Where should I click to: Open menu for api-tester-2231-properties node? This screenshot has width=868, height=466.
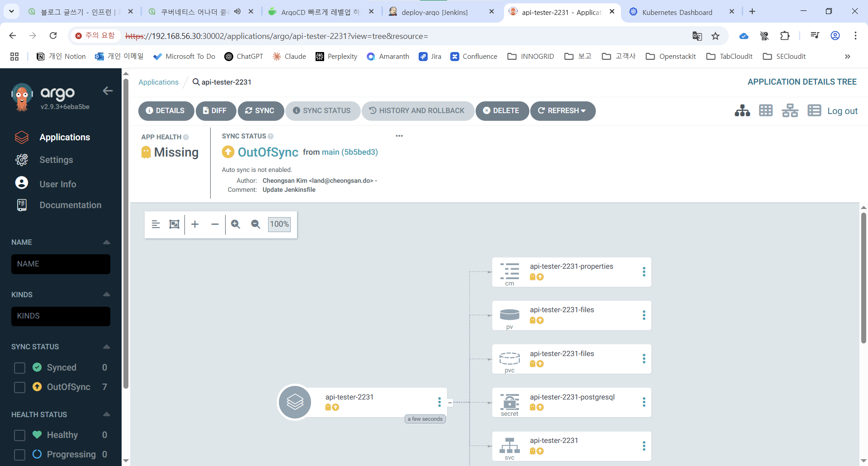point(644,271)
